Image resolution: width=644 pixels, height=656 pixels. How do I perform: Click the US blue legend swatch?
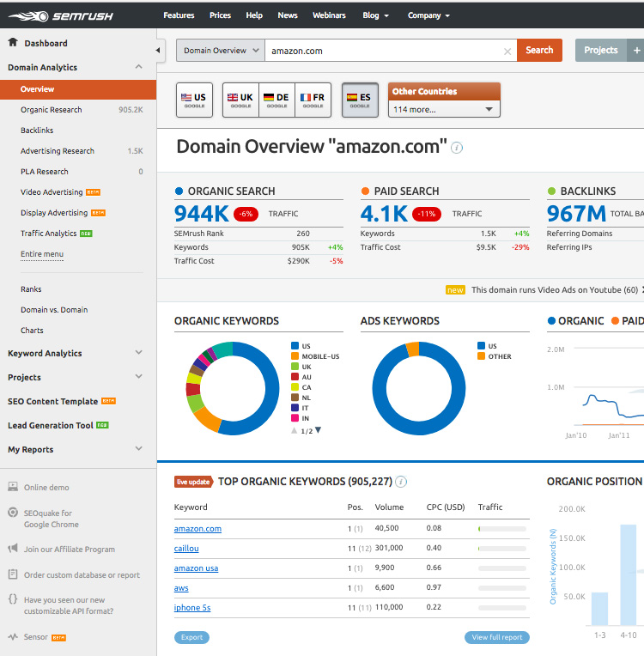pyautogui.click(x=295, y=345)
